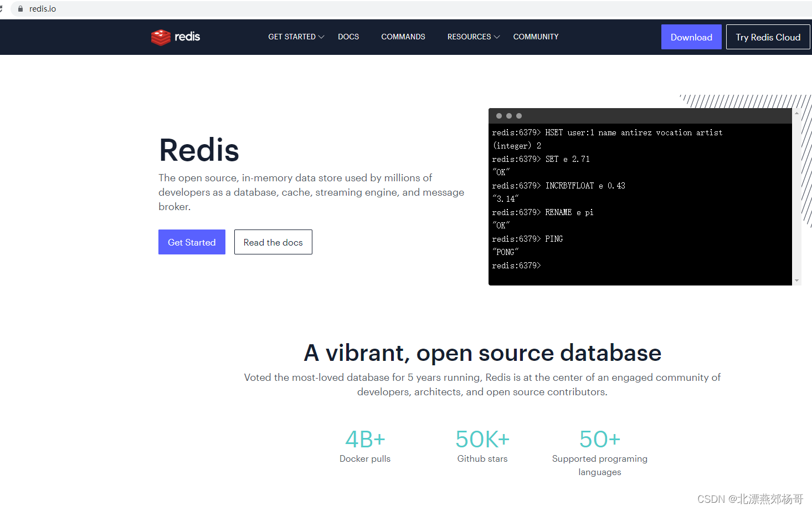Image resolution: width=812 pixels, height=510 pixels.
Task: Click the Supported programing languages label
Action: pyautogui.click(x=600, y=465)
